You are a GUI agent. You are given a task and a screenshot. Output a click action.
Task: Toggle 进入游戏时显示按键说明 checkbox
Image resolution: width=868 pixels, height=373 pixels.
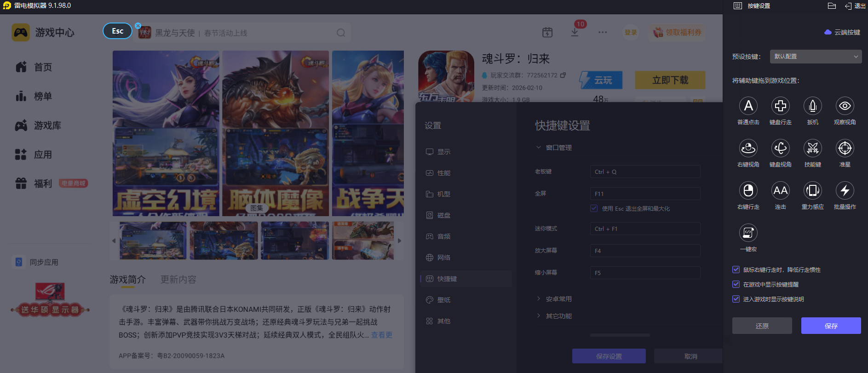(x=736, y=299)
